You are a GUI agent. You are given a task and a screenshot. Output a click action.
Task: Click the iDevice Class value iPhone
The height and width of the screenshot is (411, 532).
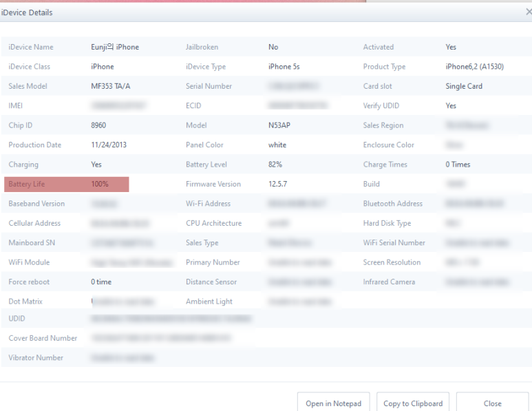coord(102,67)
